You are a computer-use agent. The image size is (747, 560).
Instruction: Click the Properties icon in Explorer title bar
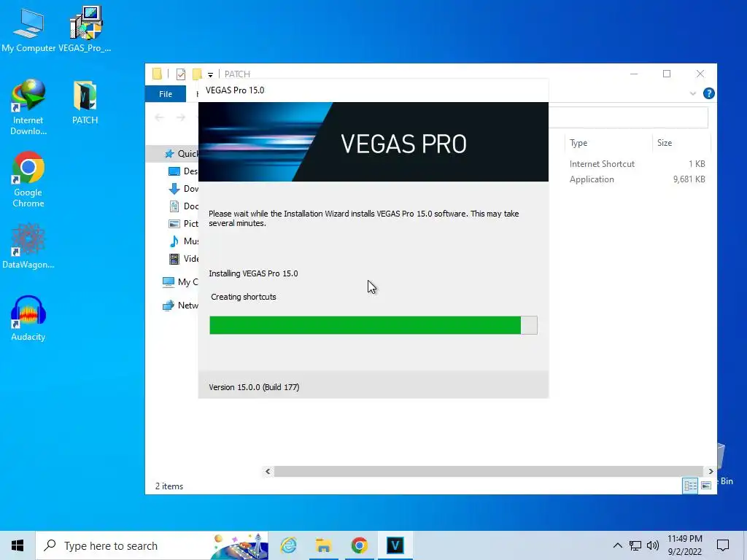[x=181, y=74]
